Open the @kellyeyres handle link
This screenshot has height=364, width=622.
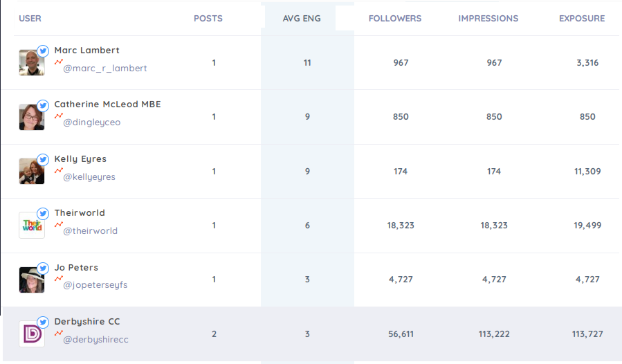point(89,177)
